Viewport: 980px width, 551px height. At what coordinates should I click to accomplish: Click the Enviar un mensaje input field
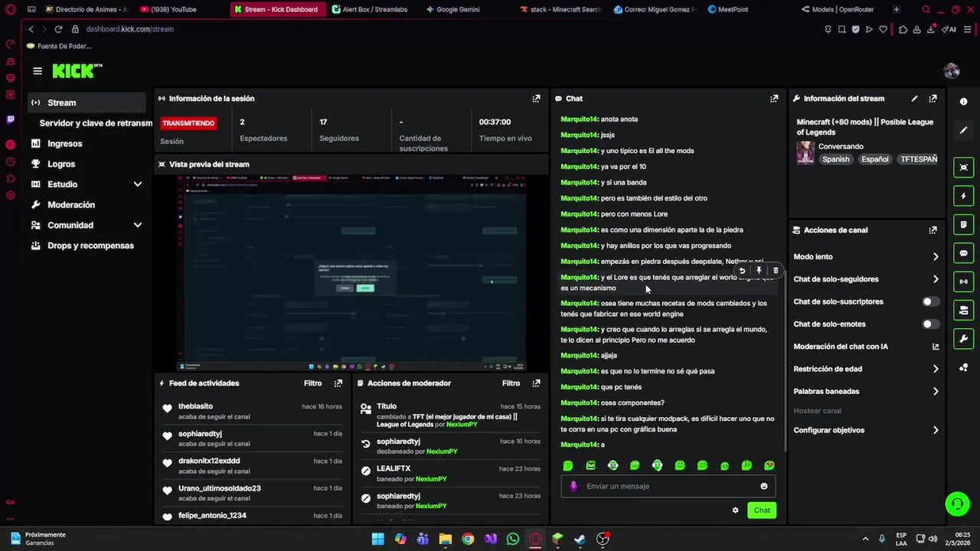(x=668, y=487)
